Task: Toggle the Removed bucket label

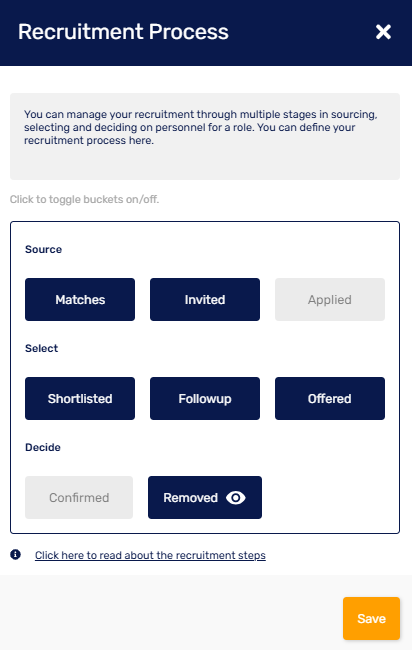Action: (x=191, y=497)
